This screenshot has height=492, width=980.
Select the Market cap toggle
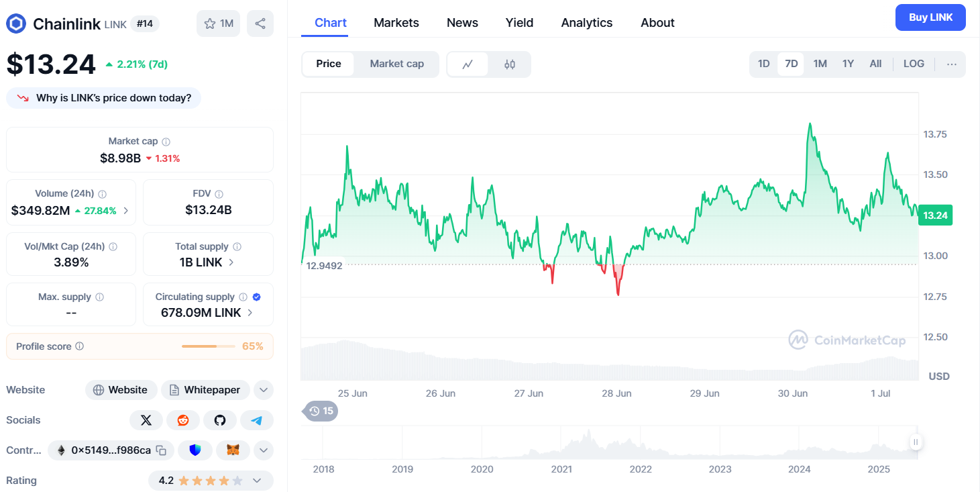397,64
